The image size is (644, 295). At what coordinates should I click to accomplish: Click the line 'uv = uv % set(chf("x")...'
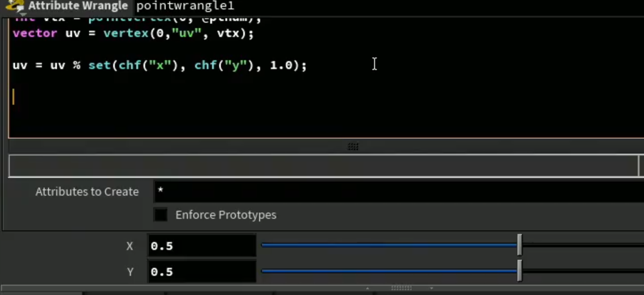(x=160, y=66)
